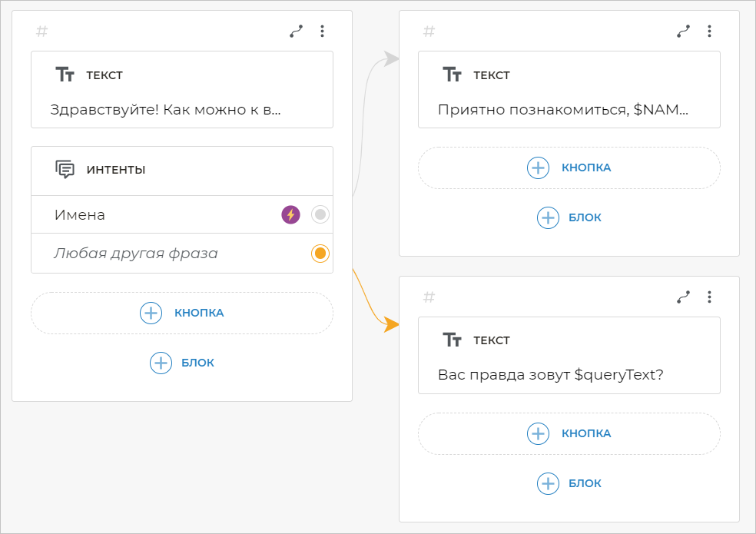Open the 'Вас правда зовут $queryText?' text field
The width and height of the screenshot is (756, 534).
(550, 375)
